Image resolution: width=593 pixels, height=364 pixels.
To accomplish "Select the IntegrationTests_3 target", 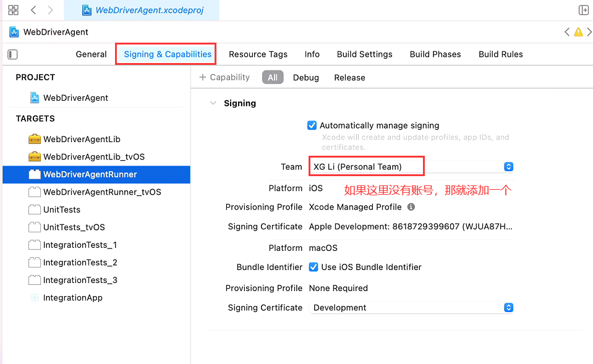I will click(96, 280).
